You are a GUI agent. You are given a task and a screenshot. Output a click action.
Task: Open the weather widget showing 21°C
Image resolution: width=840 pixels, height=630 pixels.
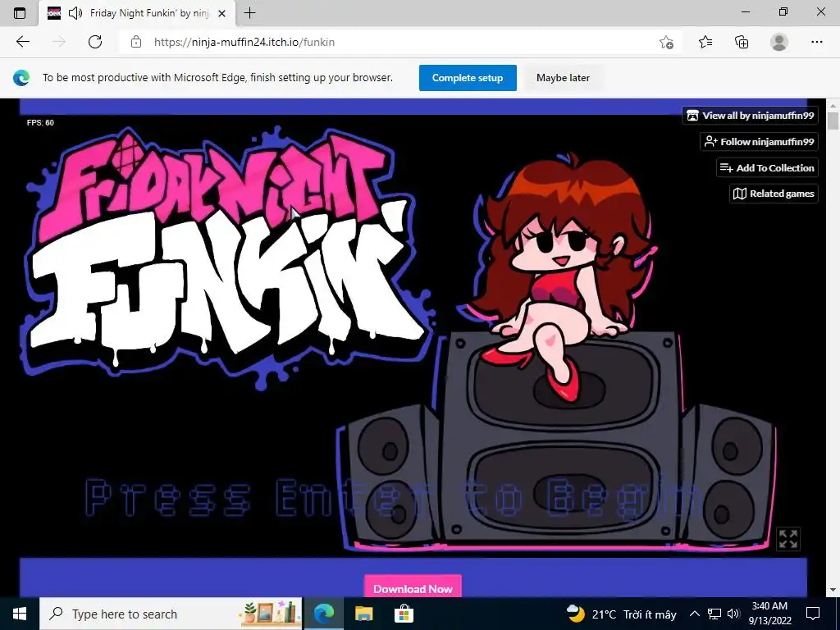(622, 614)
